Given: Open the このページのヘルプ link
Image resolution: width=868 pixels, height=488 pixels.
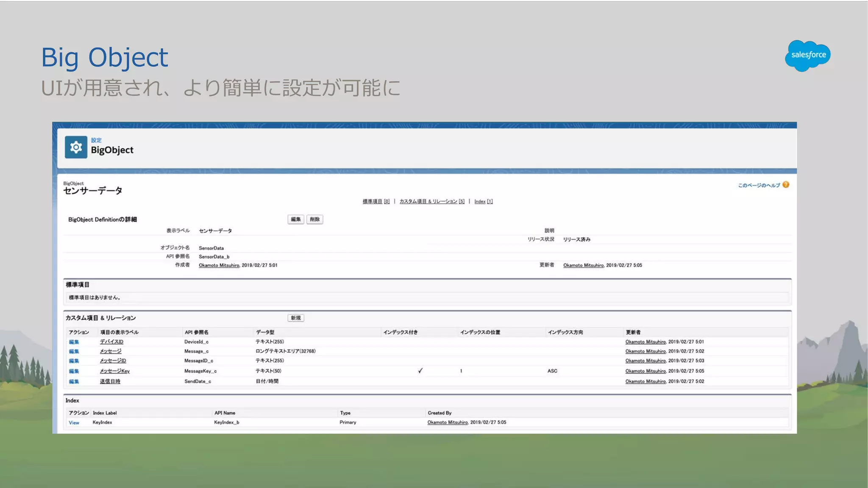Looking at the screenshot, I should point(759,186).
